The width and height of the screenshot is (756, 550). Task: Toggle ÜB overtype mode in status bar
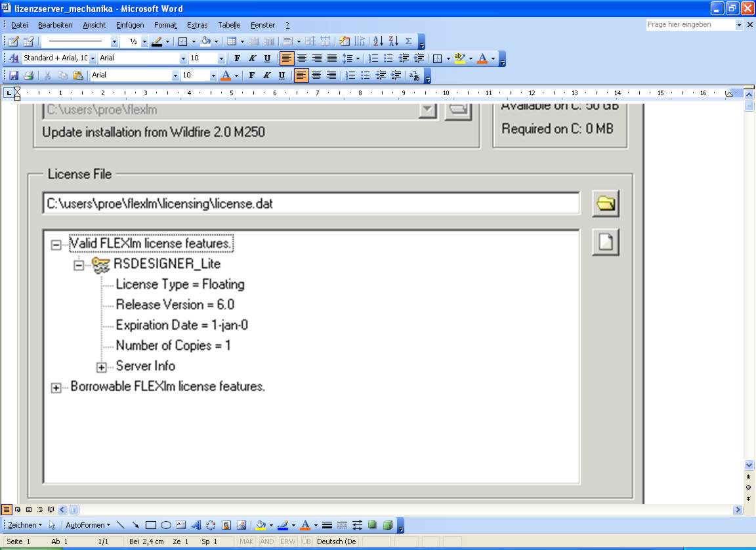pyautogui.click(x=306, y=541)
